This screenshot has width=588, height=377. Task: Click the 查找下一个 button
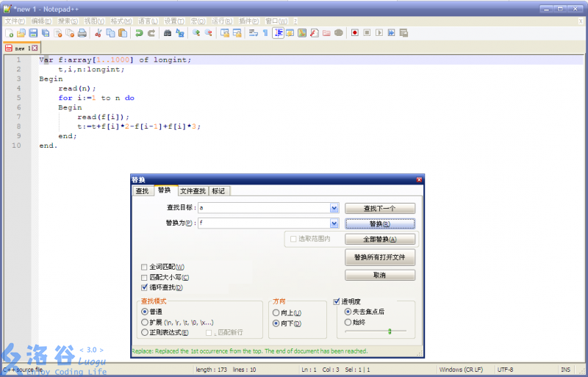coord(380,208)
